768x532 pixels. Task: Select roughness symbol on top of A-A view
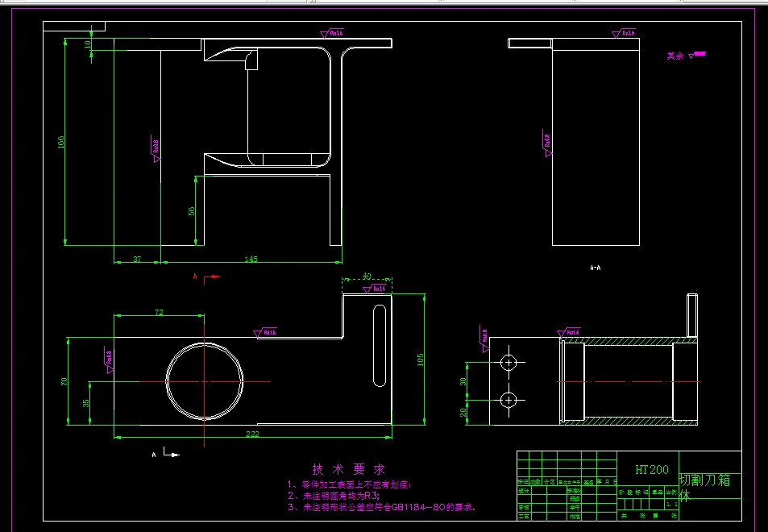click(x=624, y=33)
